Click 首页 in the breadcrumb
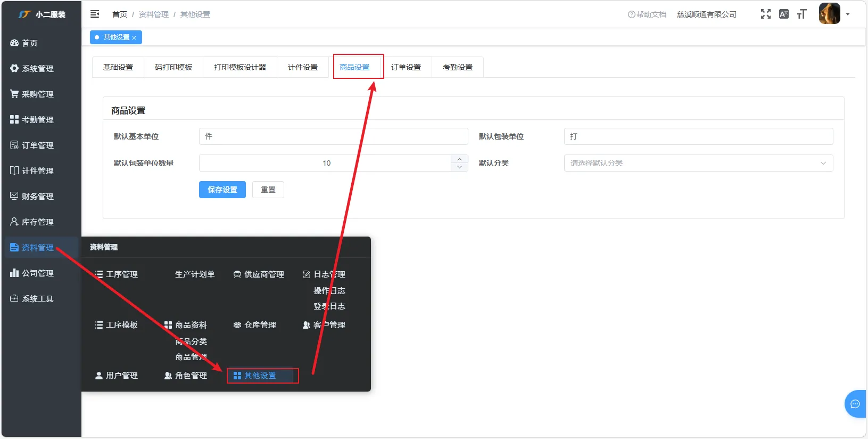 click(x=120, y=14)
